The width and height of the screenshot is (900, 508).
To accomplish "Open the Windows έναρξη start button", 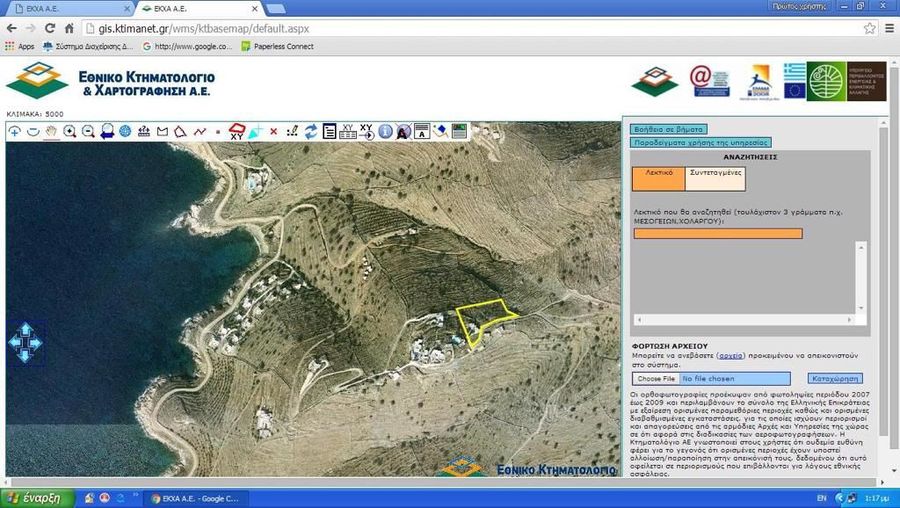I will 32,497.
